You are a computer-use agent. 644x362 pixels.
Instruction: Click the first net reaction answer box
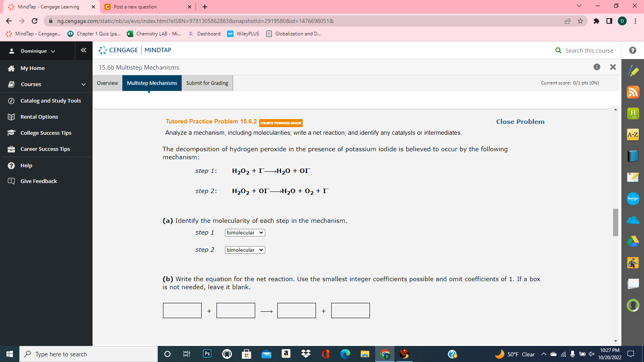(x=182, y=310)
